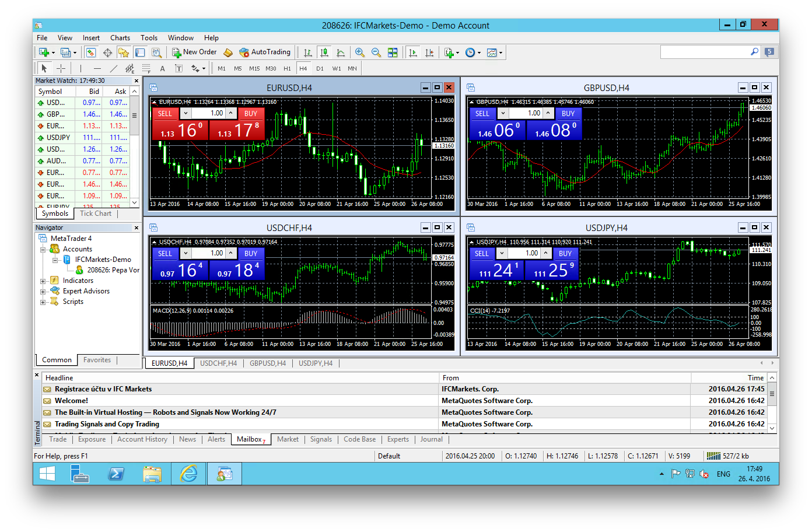Screen dimensions: 812x532
Task: Open the Tools menu
Action: (149, 38)
